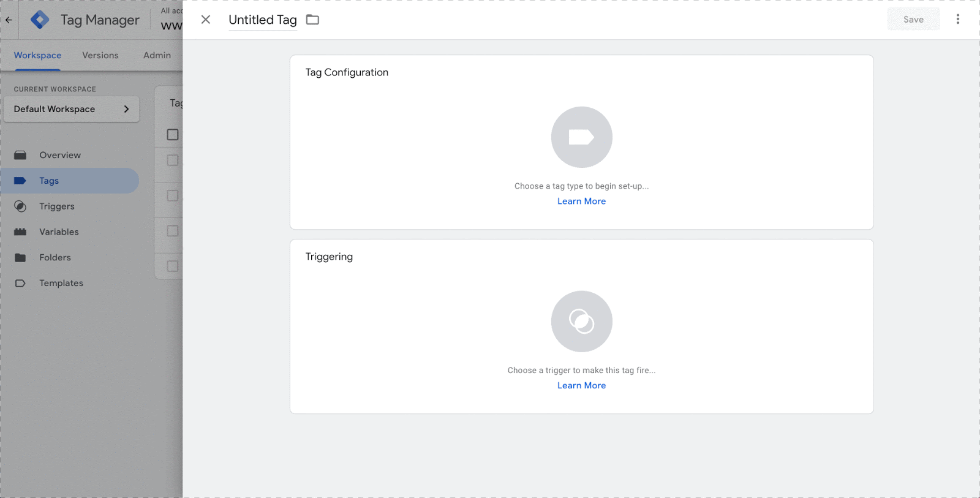Switch to the Admin tab
Screen dimensions: 980x498
point(157,55)
